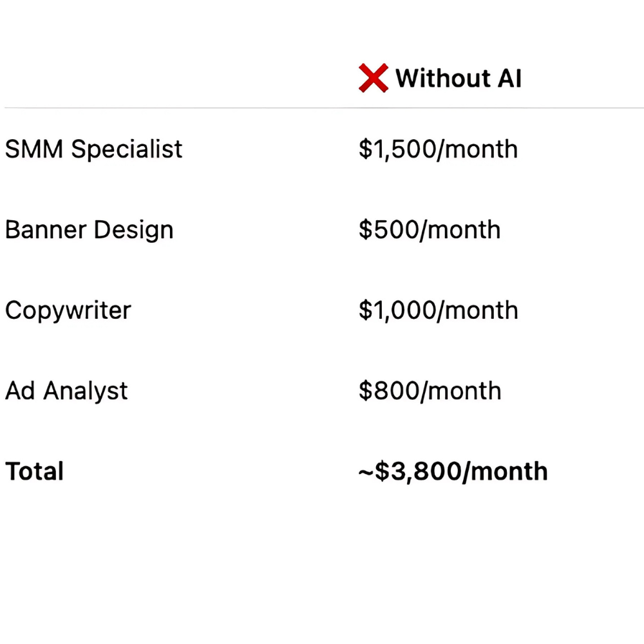Click the red X cross icon
Viewport: 644px width, 644px height.
click(x=373, y=79)
